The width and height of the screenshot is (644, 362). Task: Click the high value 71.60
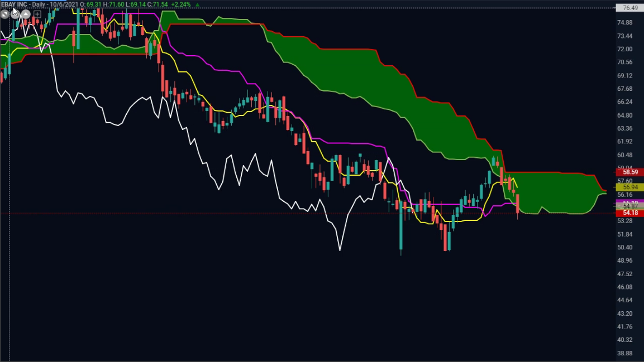coord(117,4)
